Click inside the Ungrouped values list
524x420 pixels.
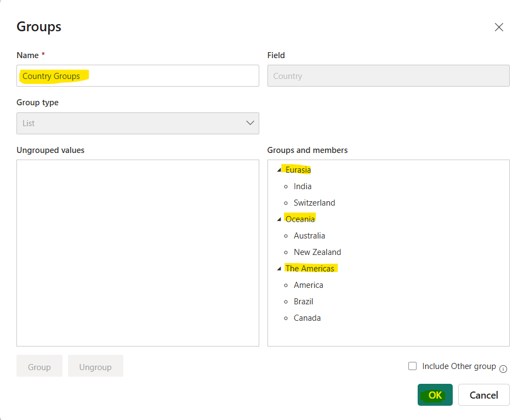click(137, 252)
